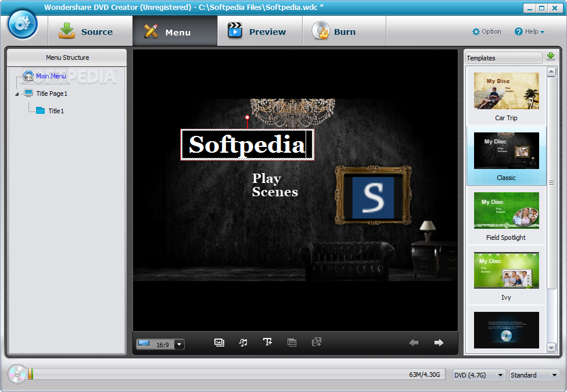This screenshot has width=567, height=392.
Task: Click the create chapters icon
Action: click(x=317, y=342)
